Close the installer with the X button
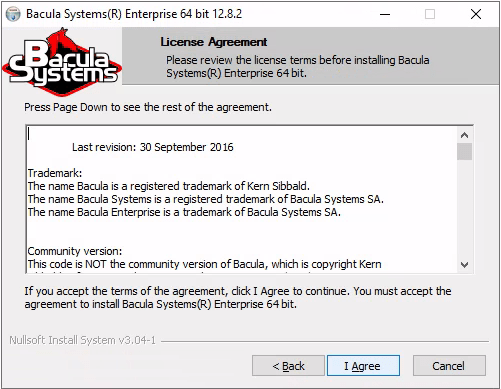Image resolution: width=501 pixels, height=389 pixels. click(476, 14)
